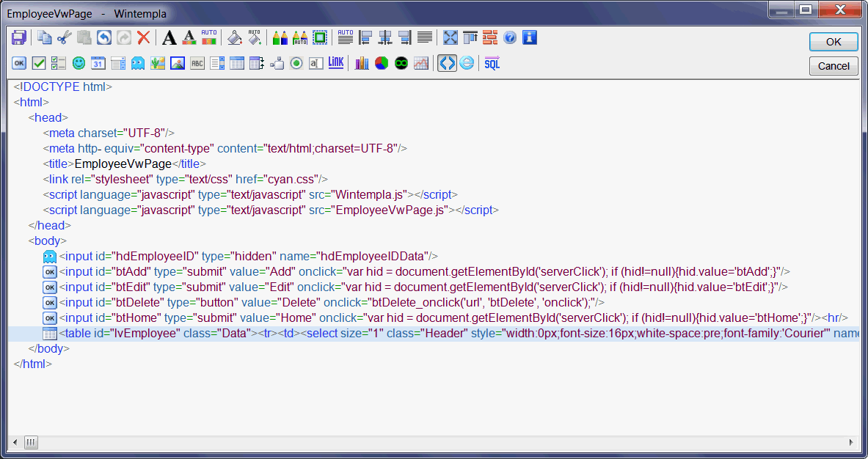This screenshot has height=459, width=868.
Task: Click the colored pencils icon
Action: (280, 37)
